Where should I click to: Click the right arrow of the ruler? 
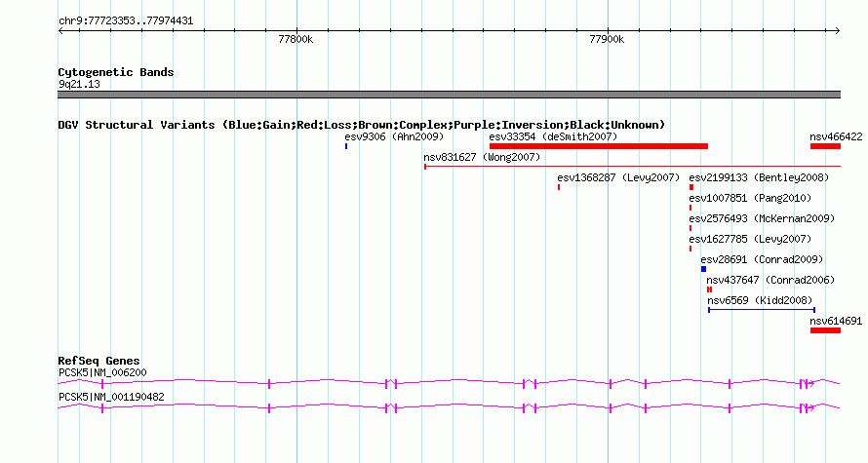coord(838,31)
